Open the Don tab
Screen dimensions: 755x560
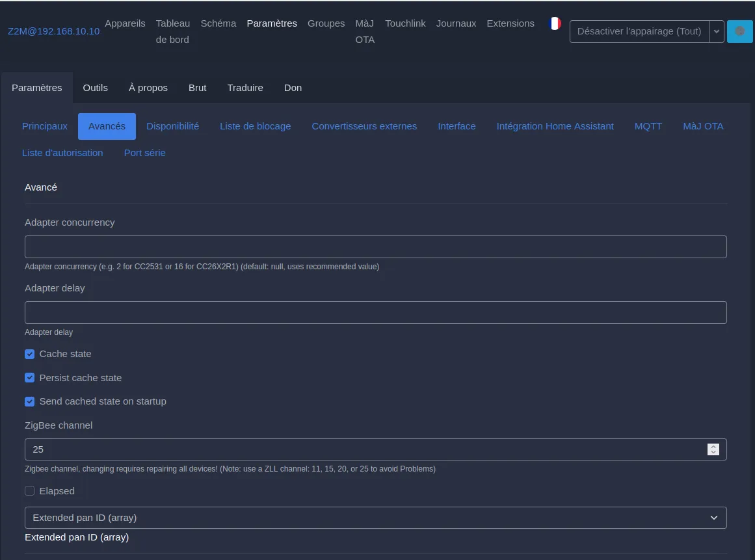tap(293, 87)
